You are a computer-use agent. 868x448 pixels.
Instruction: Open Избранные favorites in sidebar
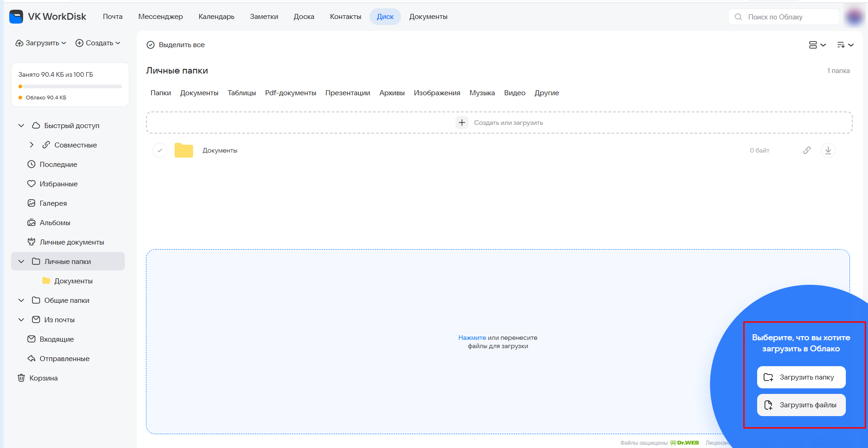(x=58, y=184)
